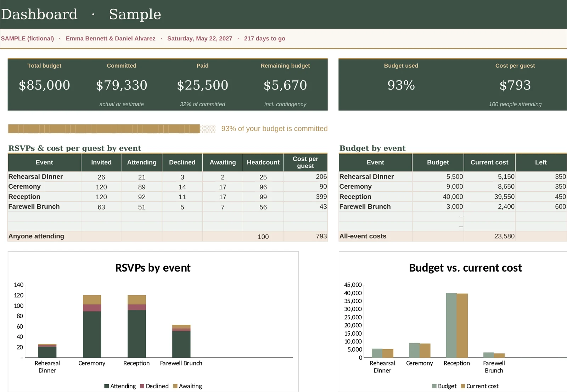This screenshot has height=392, width=567.
Task: Click Ceremony row label in RSVP table
Action: (x=24, y=187)
